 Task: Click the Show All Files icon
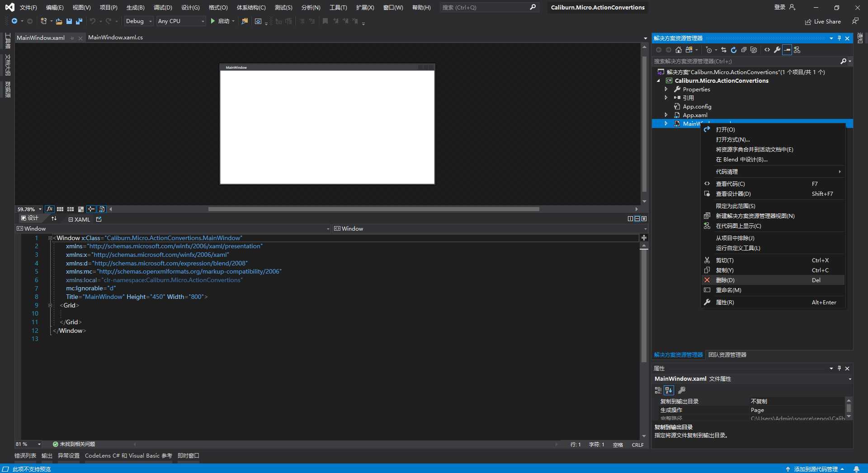pyautogui.click(x=754, y=50)
